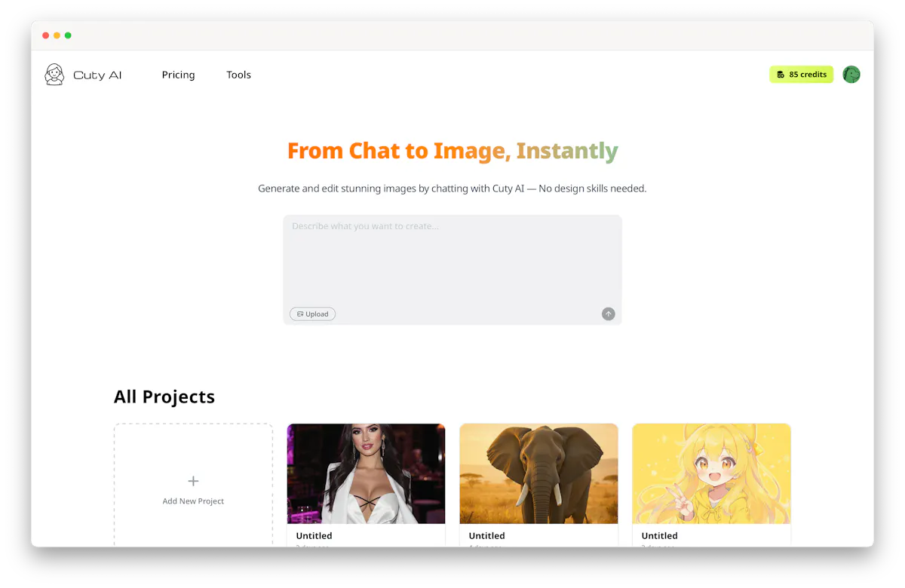Click the Add New Project label
This screenshot has width=905, height=588.
point(193,501)
